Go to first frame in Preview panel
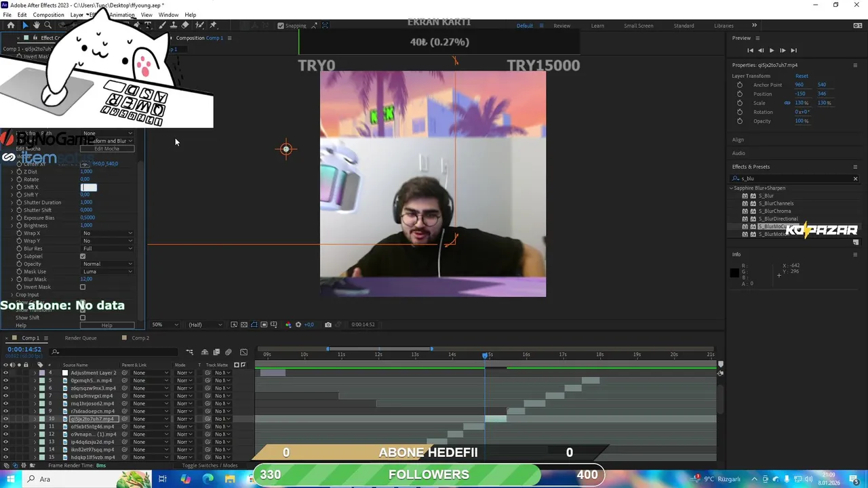This screenshot has height=488, width=868. 750,50
